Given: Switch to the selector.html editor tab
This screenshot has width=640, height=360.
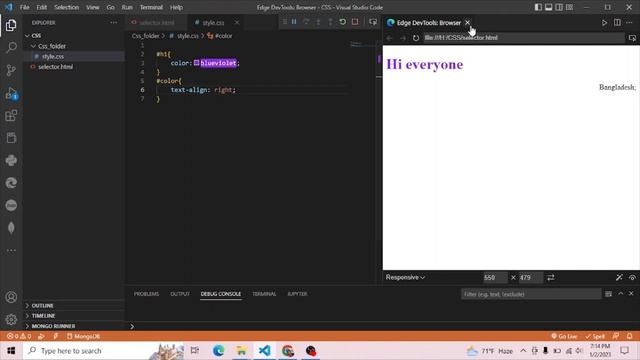Looking at the screenshot, I should click(156, 23).
